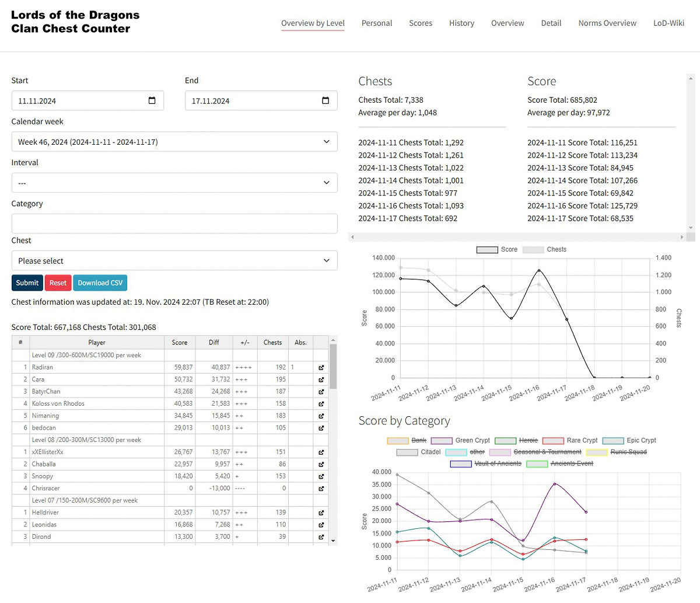
Task: Click the Submit button
Action: point(27,283)
